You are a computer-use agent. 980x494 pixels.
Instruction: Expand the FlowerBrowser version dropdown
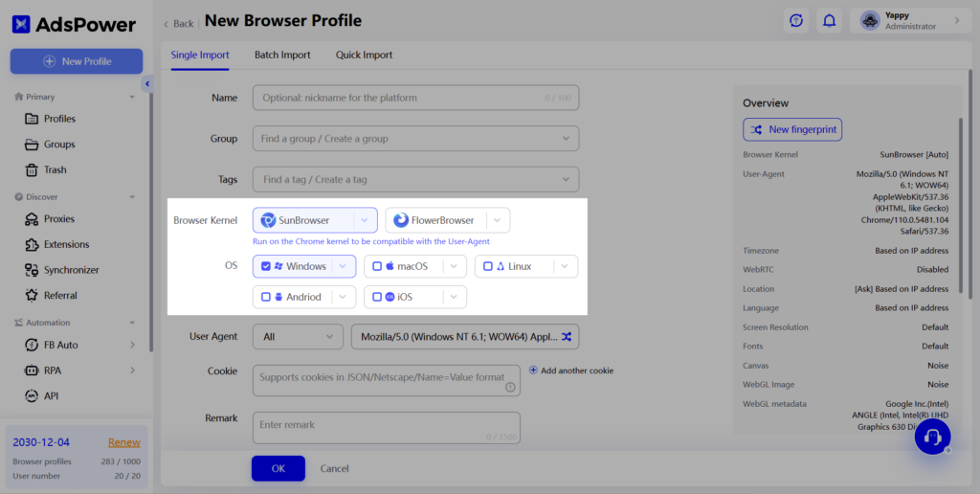498,220
